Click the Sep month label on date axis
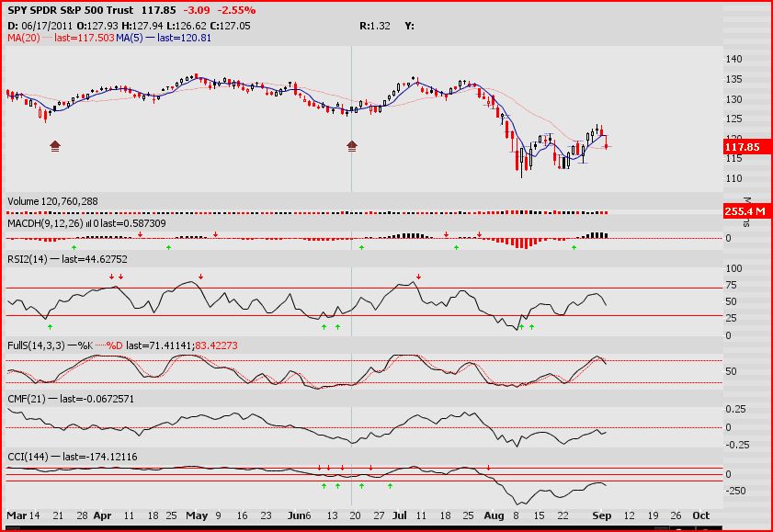773x532 pixels. coord(602,515)
